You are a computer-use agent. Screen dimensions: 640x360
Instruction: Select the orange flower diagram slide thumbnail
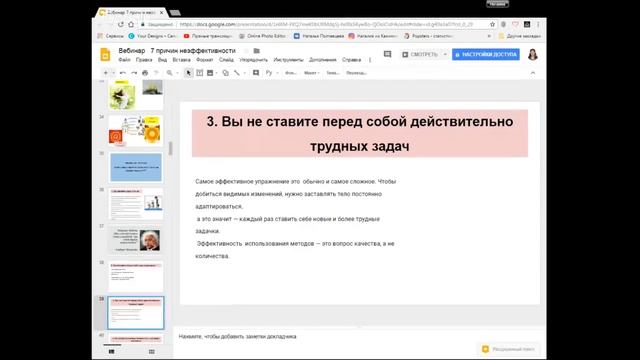(x=136, y=131)
